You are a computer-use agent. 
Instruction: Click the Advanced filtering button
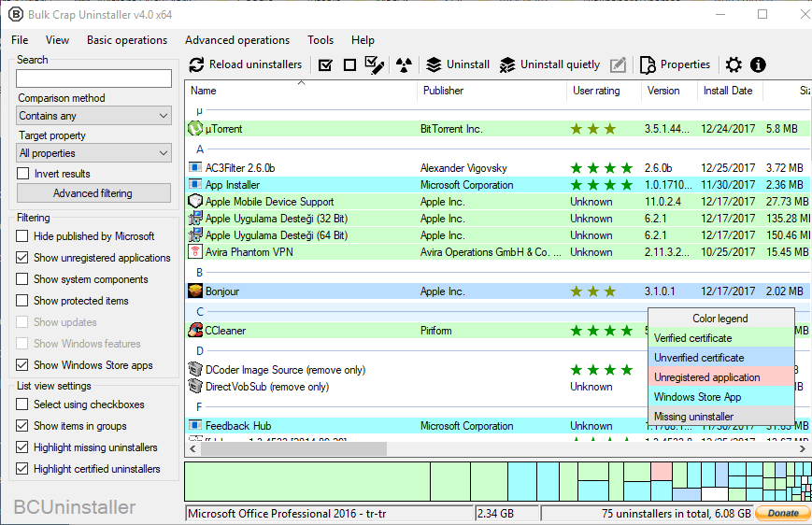click(x=93, y=193)
